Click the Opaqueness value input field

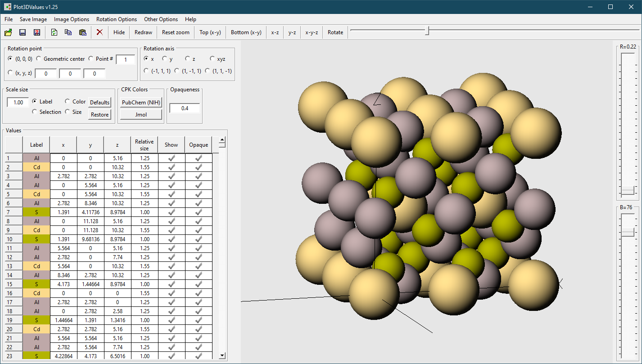[185, 108]
